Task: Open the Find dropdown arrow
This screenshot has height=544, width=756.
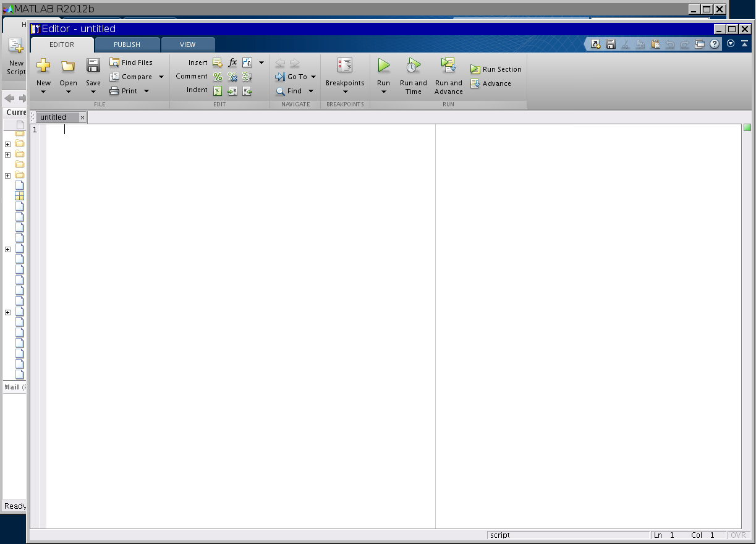Action: [311, 91]
